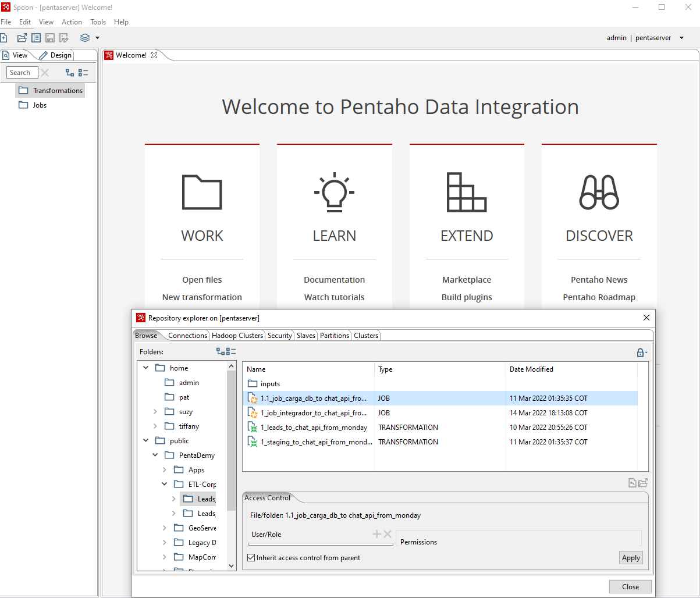Open the Documentation link

pos(335,280)
